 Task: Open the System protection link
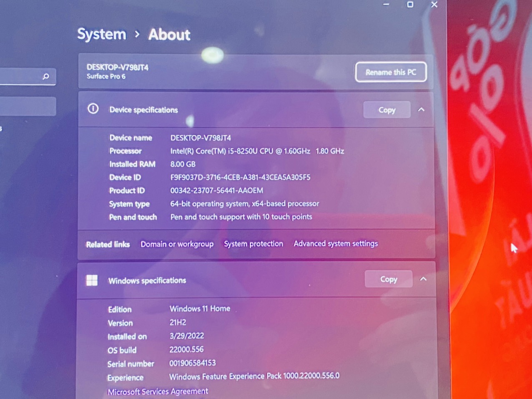click(253, 244)
